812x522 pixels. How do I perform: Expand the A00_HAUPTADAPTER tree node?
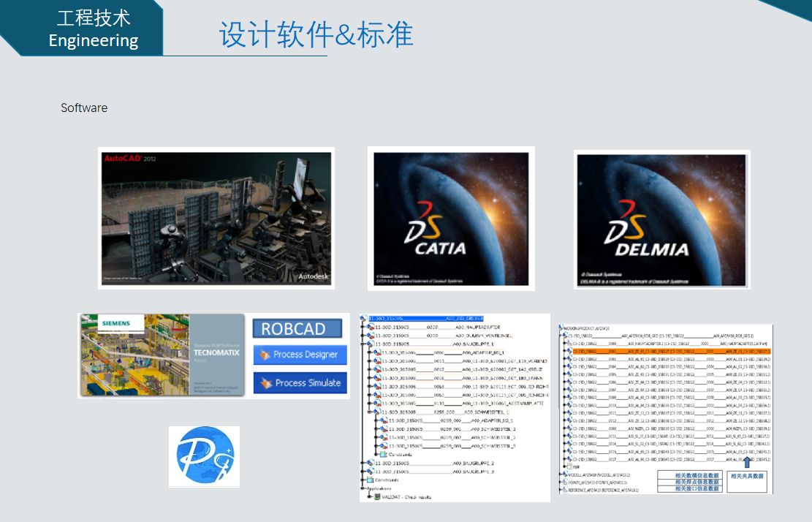363,327
